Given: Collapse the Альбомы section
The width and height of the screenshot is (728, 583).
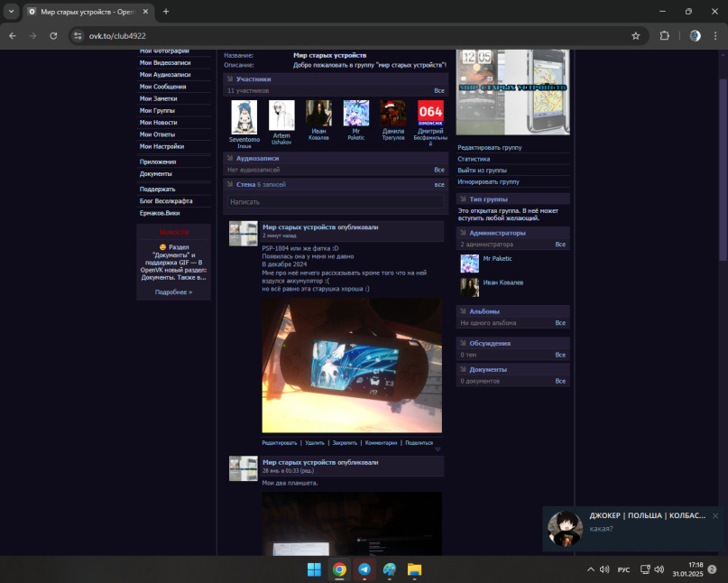Looking at the screenshot, I should pyautogui.click(x=464, y=311).
